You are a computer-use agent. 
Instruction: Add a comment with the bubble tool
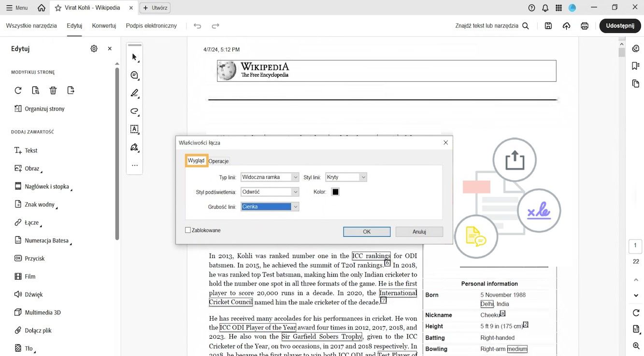(135, 75)
